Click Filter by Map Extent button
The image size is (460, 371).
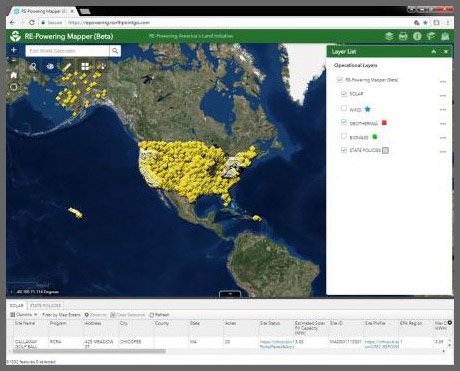61,315
